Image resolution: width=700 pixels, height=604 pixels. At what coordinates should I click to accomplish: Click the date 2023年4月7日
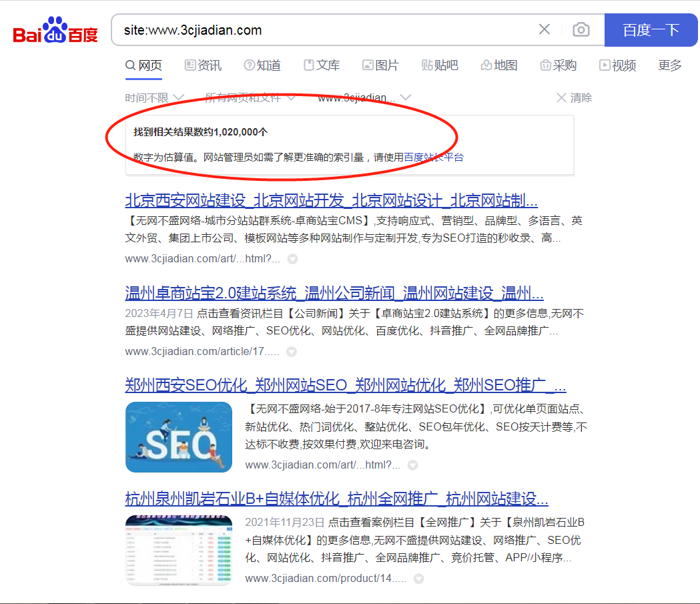click(x=159, y=314)
